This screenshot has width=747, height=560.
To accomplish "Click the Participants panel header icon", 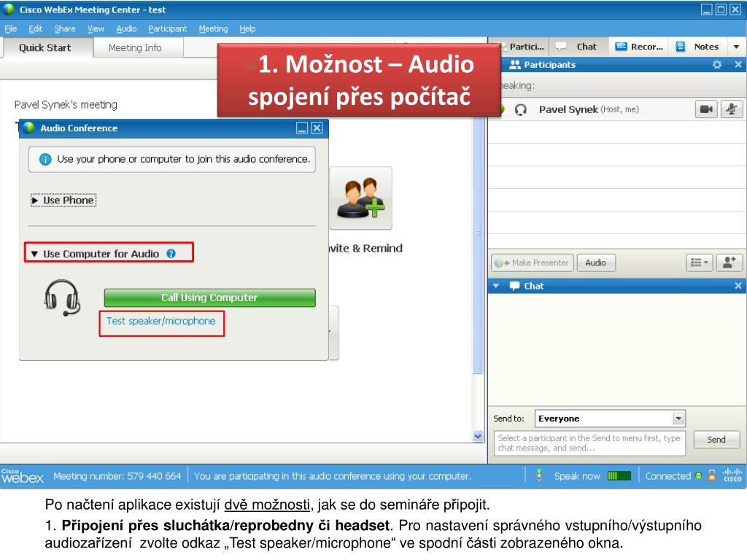I will coord(514,65).
